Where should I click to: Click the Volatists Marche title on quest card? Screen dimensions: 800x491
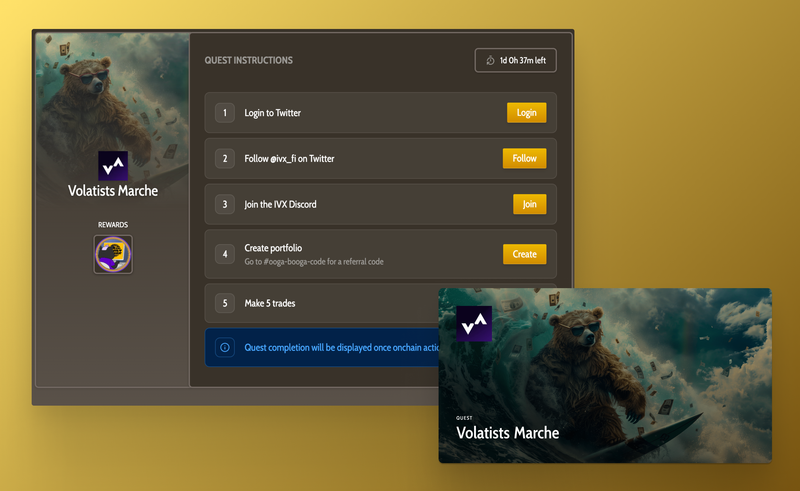coord(507,433)
